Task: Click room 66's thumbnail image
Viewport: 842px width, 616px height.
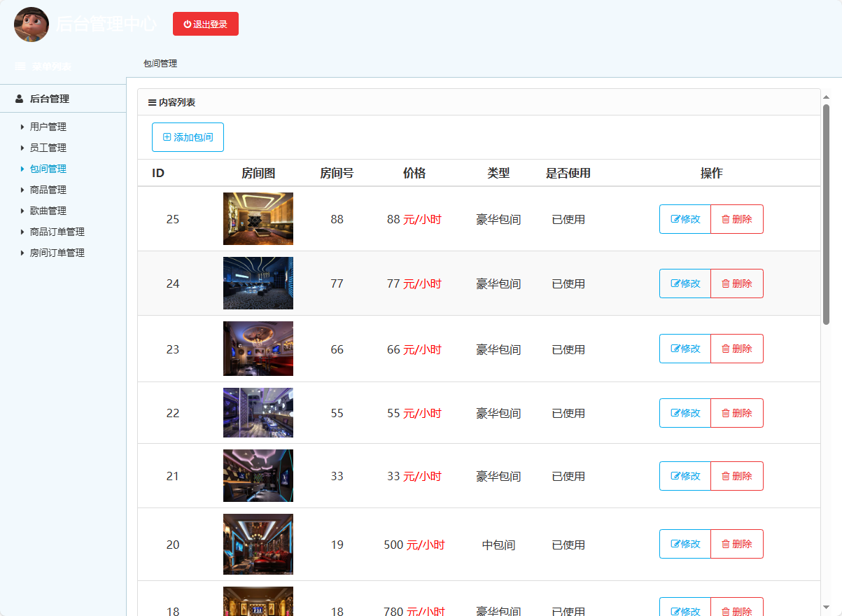Action: coord(258,348)
